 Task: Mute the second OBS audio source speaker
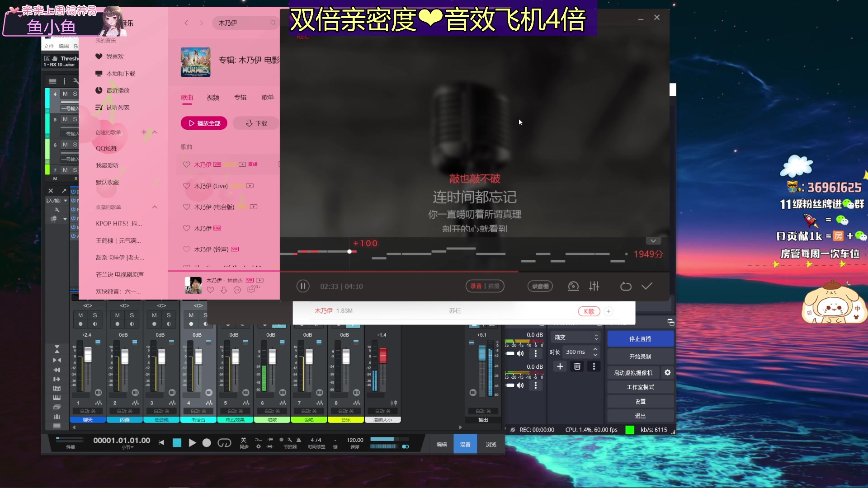click(520, 385)
